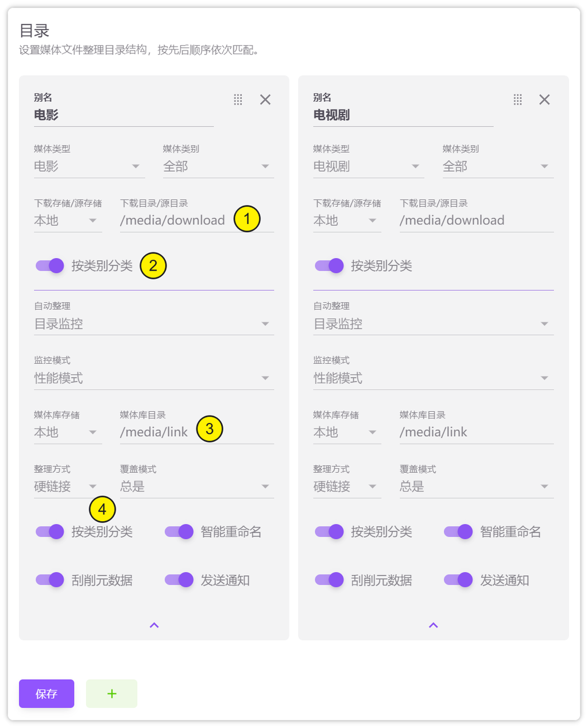Disable 刮削元数据 in the 电视剧 card
Viewport: 588px width, 728px height.
(330, 580)
